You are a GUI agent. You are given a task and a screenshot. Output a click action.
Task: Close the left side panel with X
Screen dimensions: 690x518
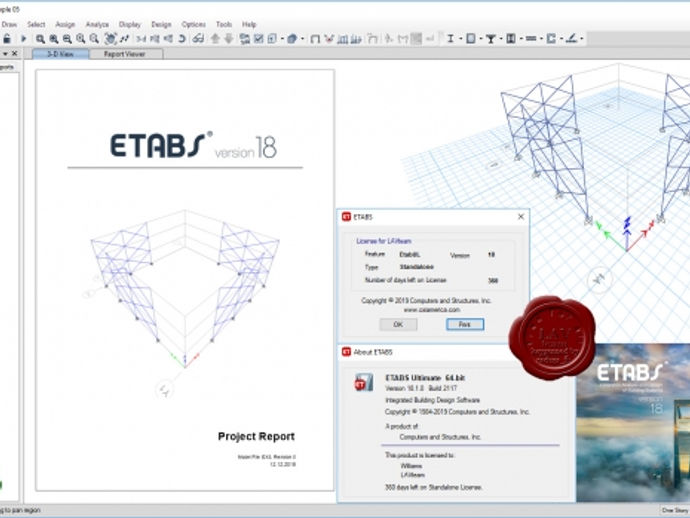coord(15,54)
